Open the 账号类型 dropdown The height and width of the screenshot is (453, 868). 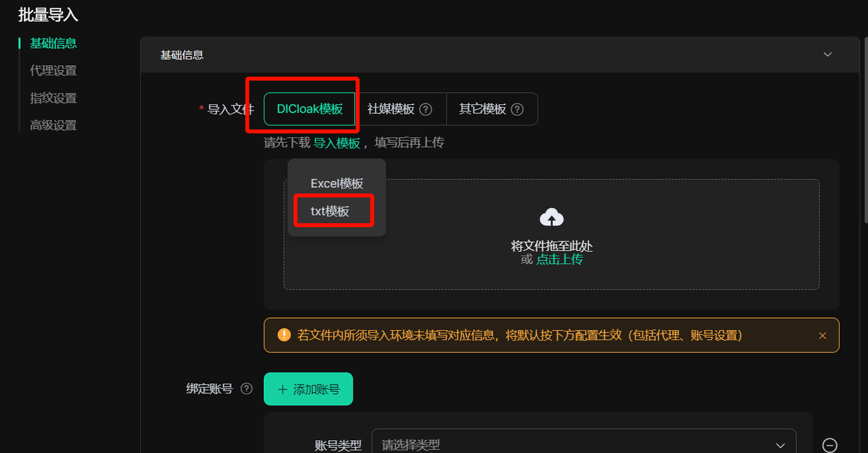584,444
